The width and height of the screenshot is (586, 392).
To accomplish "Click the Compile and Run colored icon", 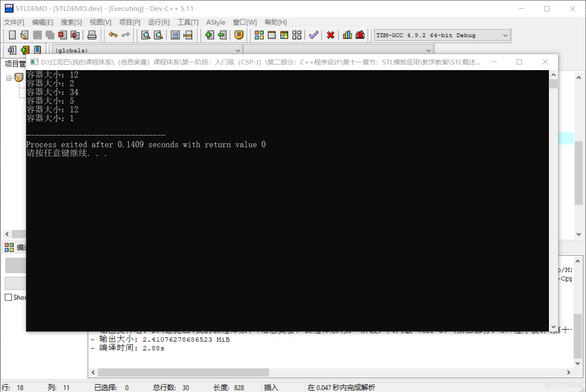I will point(285,35).
